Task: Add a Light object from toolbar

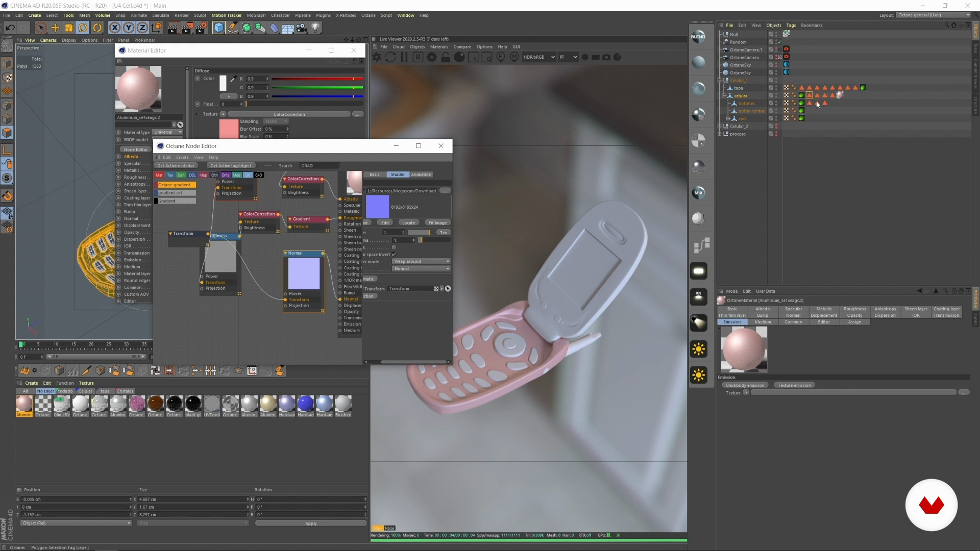Action: click(x=315, y=28)
